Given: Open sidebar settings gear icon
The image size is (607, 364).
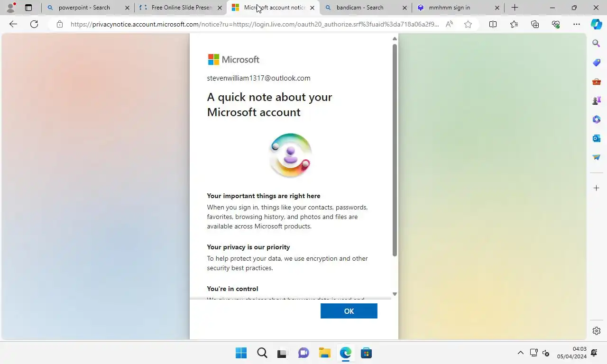Looking at the screenshot, I should [x=597, y=331].
